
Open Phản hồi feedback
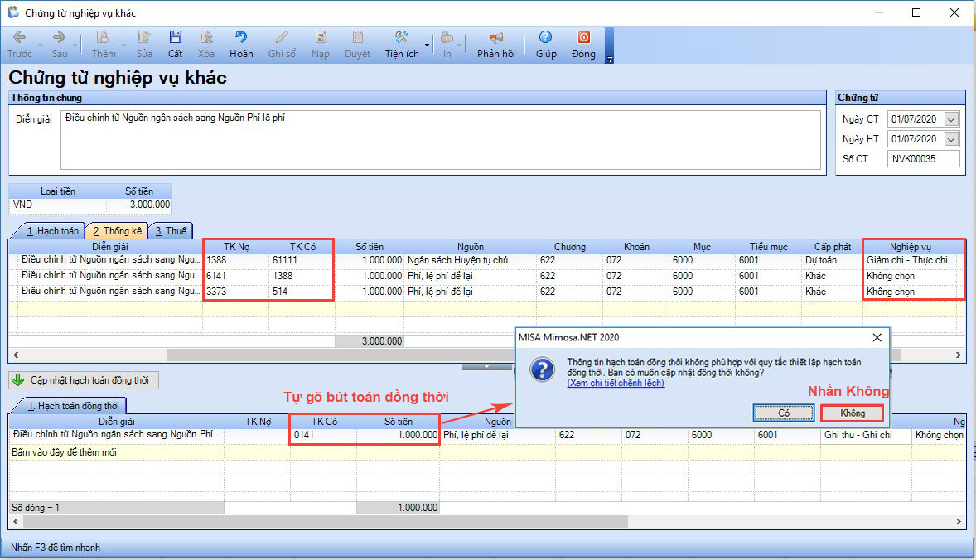pyautogui.click(x=496, y=44)
